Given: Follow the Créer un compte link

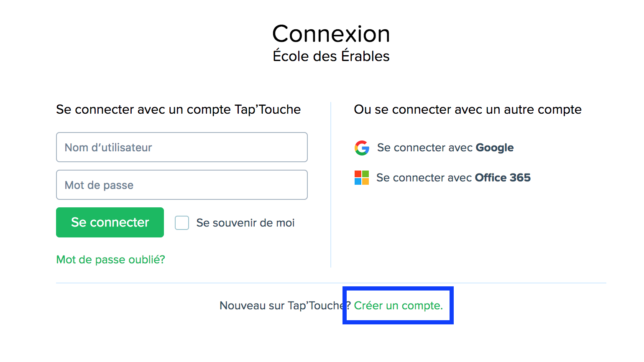Looking at the screenshot, I should (398, 306).
